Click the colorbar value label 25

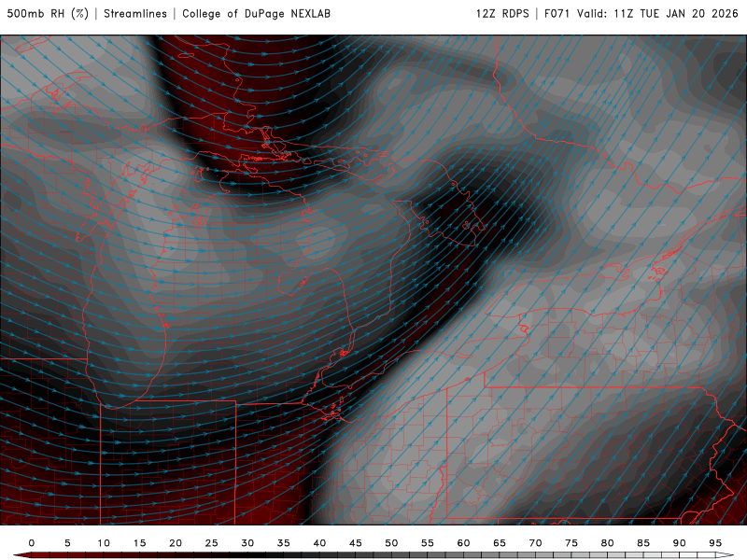click(x=212, y=543)
